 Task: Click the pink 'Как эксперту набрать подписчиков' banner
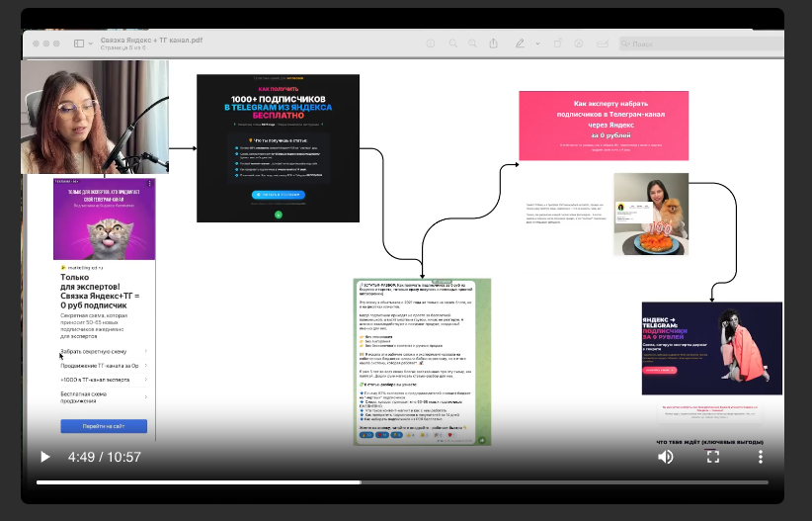pyautogui.click(x=604, y=126)
